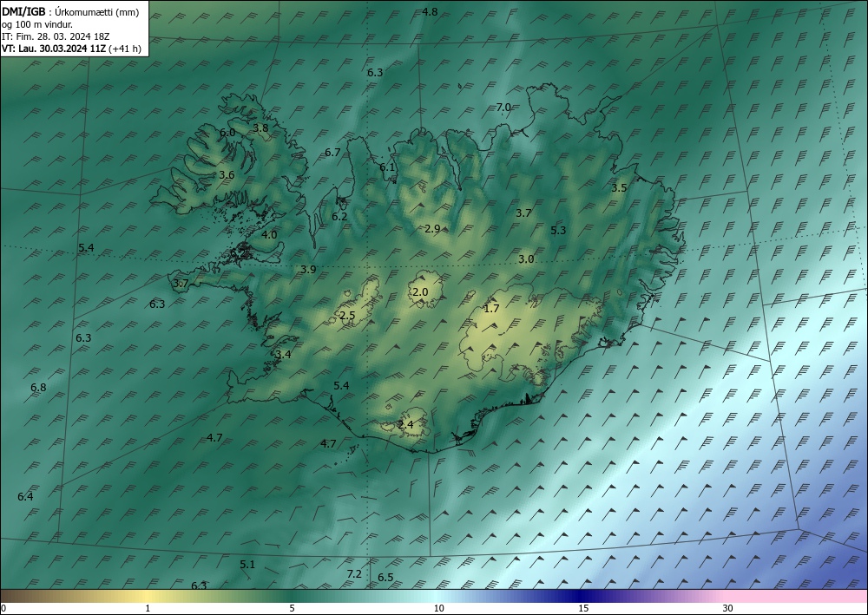The image size is (868, 615).
Task: Click the '0' label on the color scale
Action: 3,608
